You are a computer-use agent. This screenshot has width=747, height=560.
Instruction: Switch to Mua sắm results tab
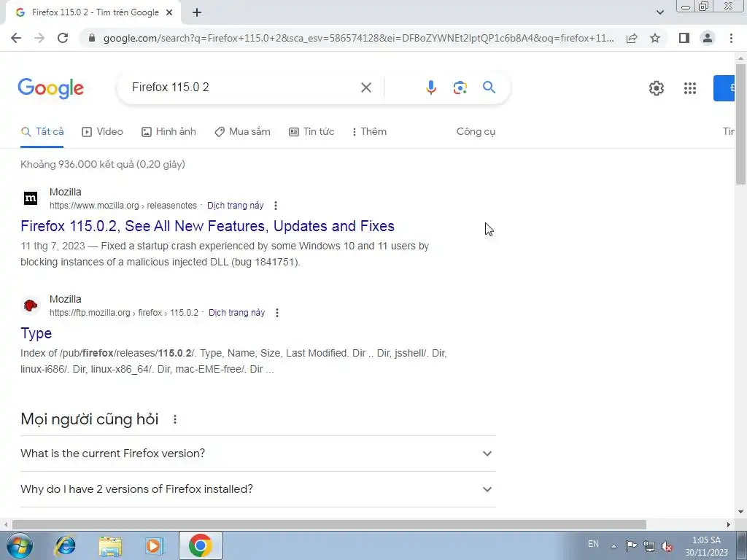coord(242,132)
